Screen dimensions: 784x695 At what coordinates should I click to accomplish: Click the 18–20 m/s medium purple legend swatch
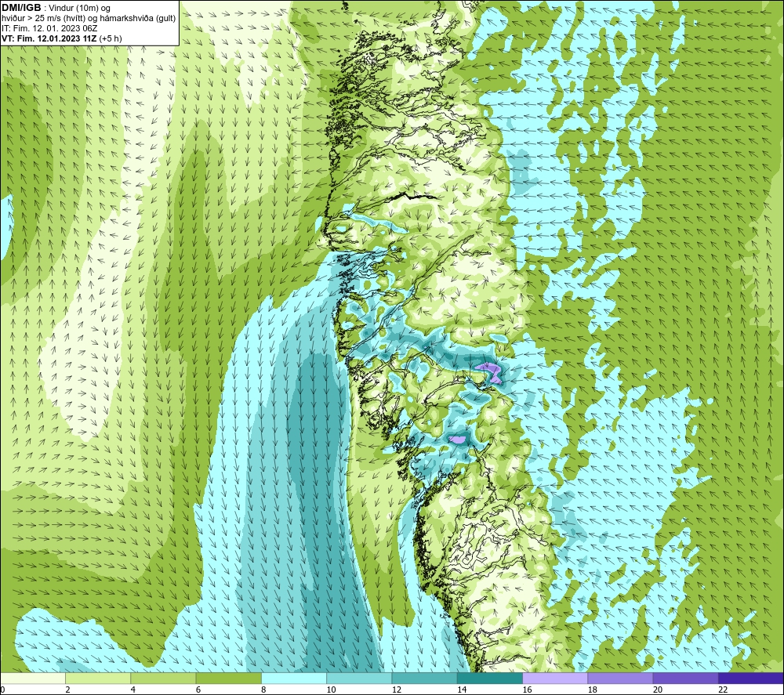(620, 678)
